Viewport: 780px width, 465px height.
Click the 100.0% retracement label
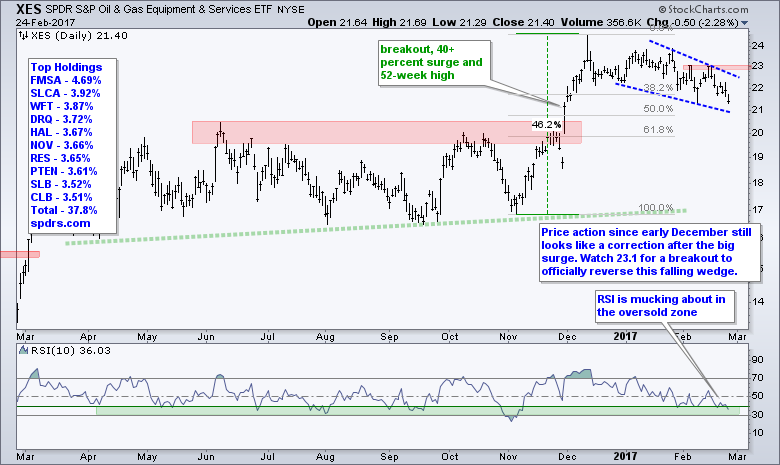click(x=656, y=207)
